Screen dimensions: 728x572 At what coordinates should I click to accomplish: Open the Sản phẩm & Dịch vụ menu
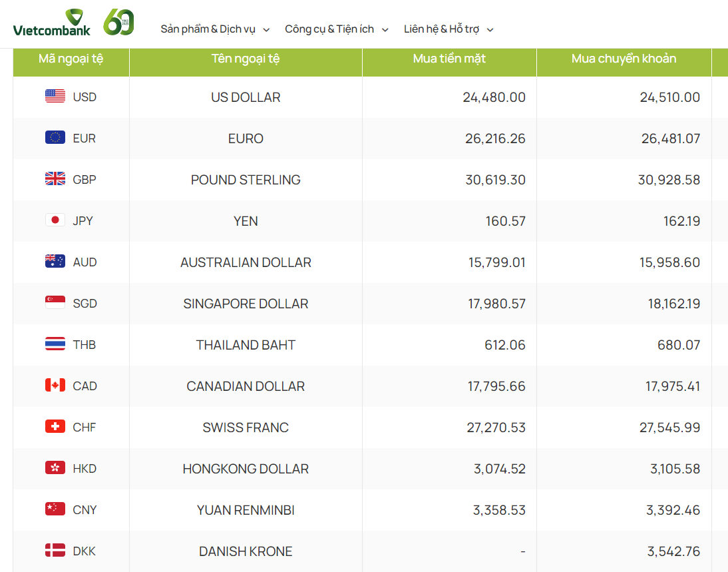click(x=208, y=29)
